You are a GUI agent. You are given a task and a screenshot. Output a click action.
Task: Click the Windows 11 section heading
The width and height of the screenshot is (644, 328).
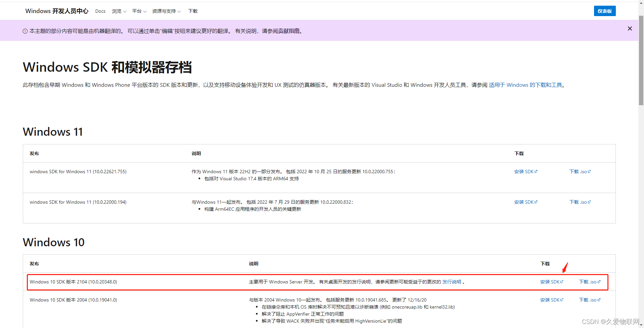pos(53,132)
